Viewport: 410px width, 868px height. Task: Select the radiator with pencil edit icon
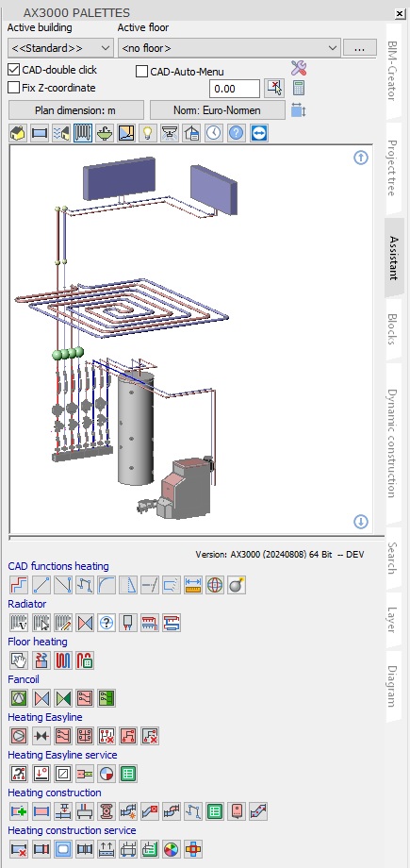tap(62, 623)
